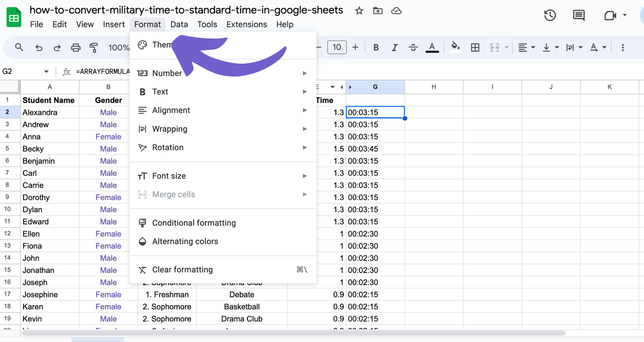
Task: Toggle italic formatting
Action: 394,47
